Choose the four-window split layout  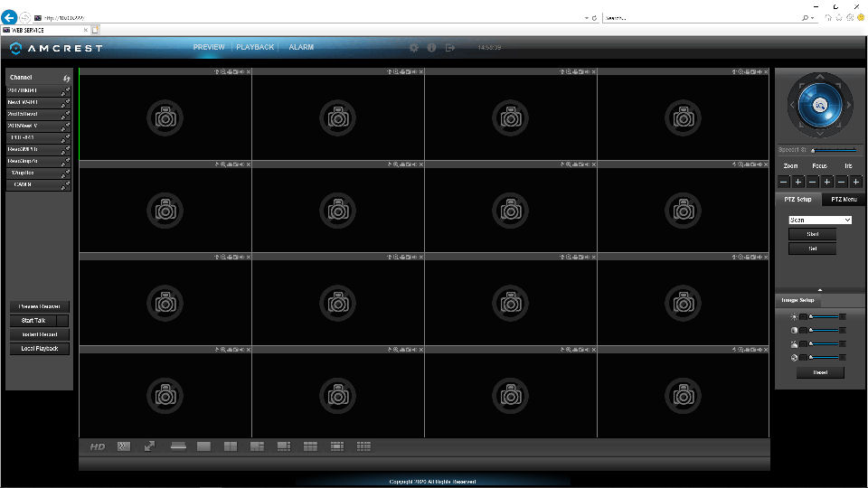pyautogui.click(x=231, y=446)
